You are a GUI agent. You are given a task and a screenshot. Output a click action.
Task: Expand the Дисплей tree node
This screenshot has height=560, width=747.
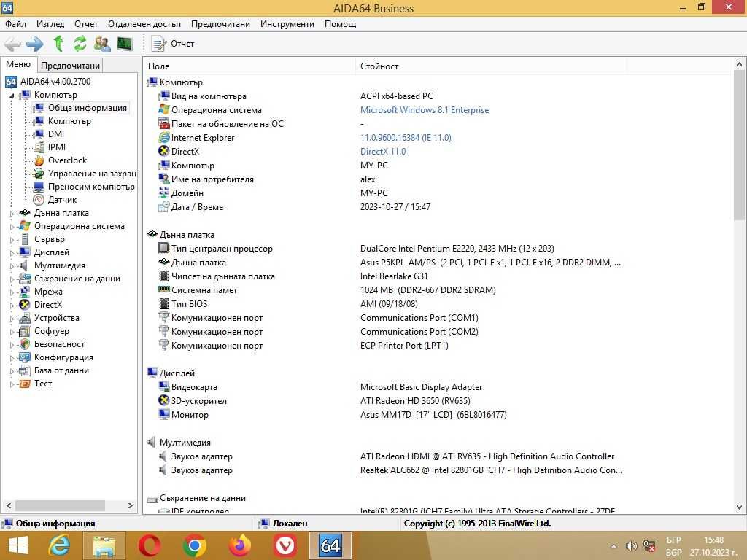(x=12, y=253)
